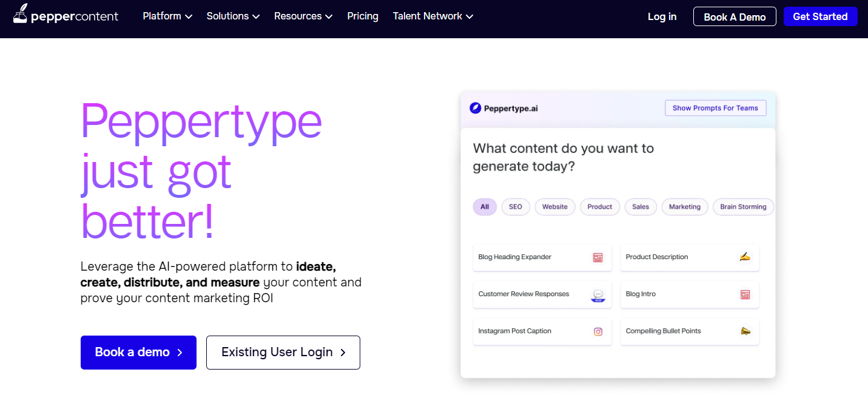Click Existing User Login button
This screenshot has width=868, height=409.
[283, 353]
